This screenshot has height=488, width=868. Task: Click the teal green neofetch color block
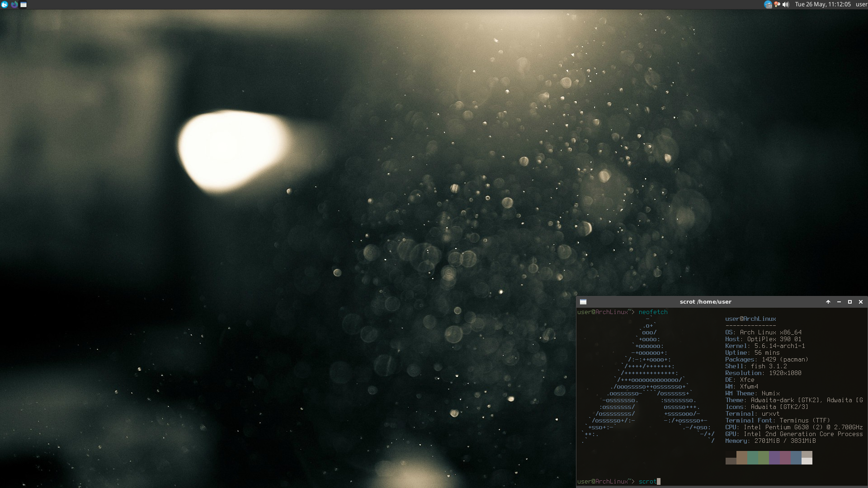pos(753,458)
